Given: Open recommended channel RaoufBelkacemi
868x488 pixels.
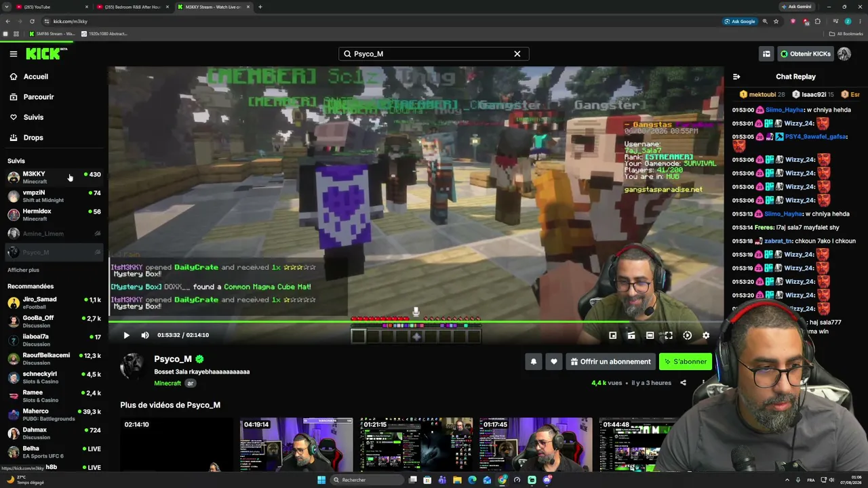Looking at the screenshot, I should (x=54, y=359).
